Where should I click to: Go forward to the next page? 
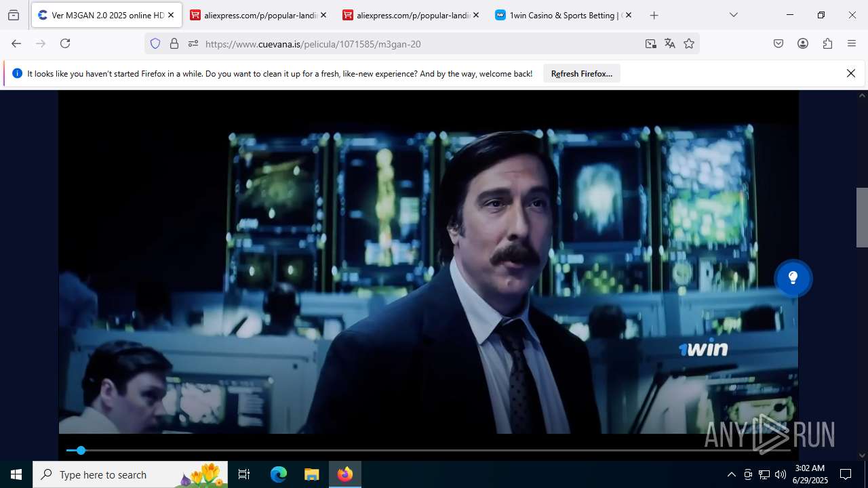pyautogui.click(x=41, y=43)
